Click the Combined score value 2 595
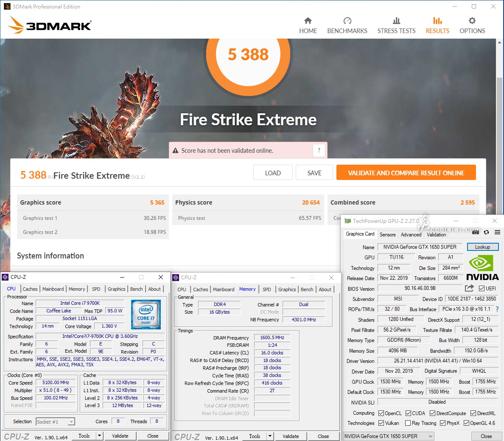Viewport: 504px width, 441px height. pos(468,202)
